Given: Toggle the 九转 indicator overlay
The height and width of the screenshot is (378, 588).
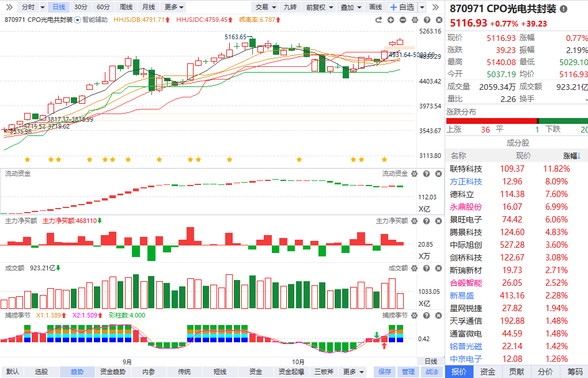Looking at the screenshot, I should 290,7.
